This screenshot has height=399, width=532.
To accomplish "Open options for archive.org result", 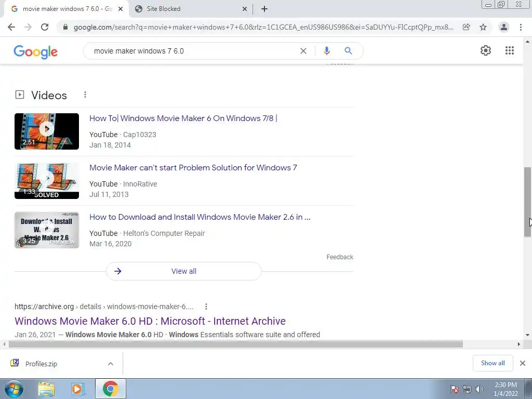I will coord(206,307).
